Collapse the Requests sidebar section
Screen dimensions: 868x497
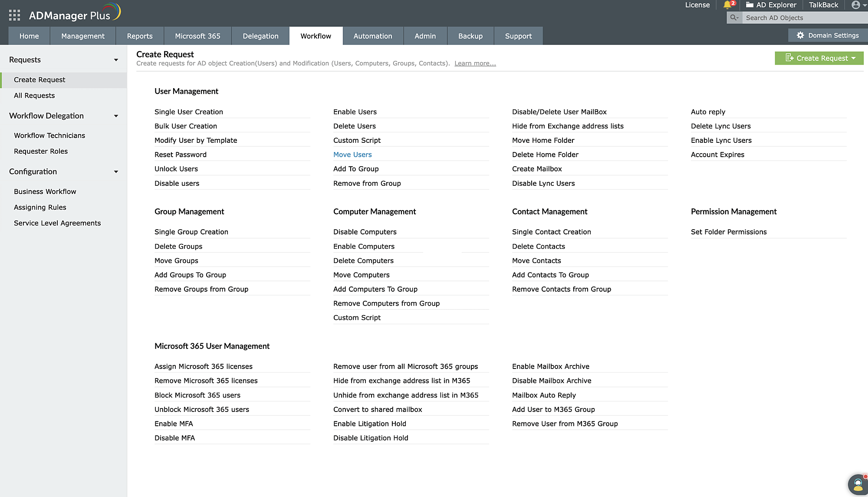pyautogui.click(x=116, y=60)
